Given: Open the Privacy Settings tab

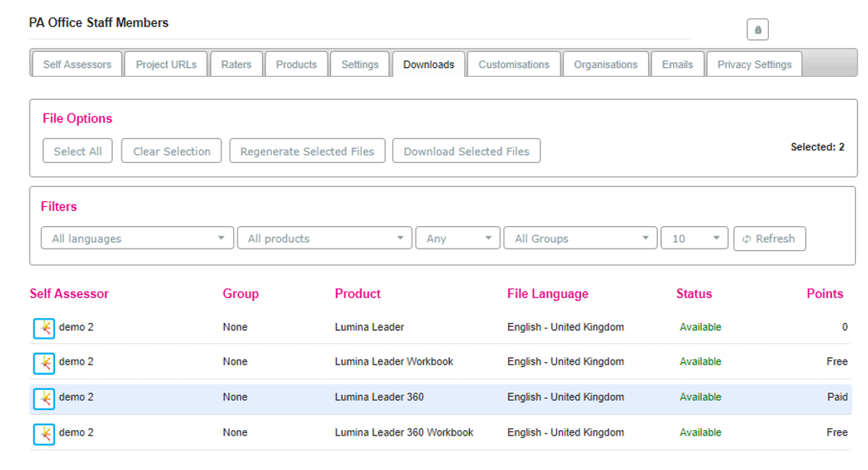Looking at the screenshot, I should point(755,64).
